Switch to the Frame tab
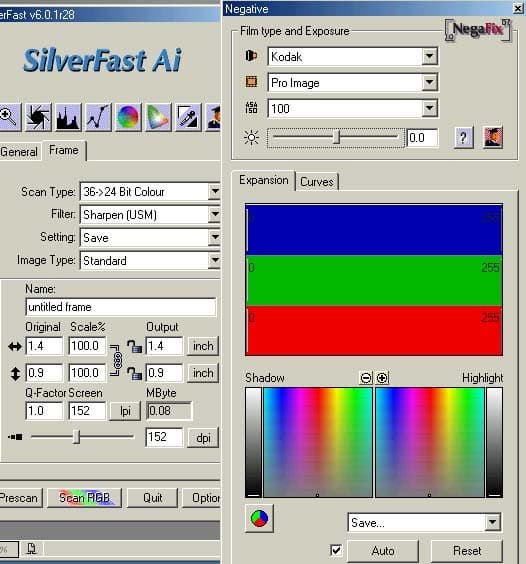526x564 pixels. coord(64,150)
